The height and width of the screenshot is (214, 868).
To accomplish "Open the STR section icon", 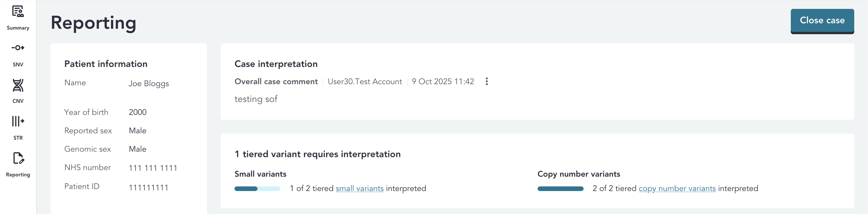I will coord(18,121).
